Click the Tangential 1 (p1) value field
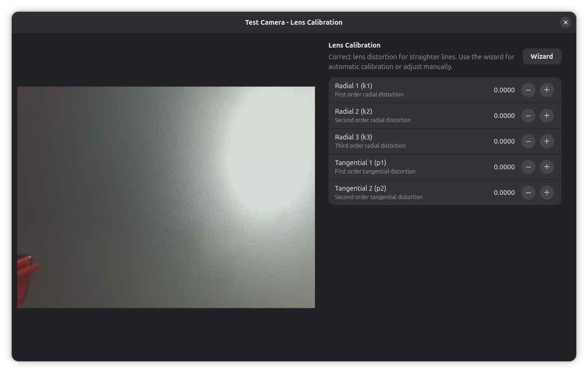The width and height of the screenshot is (588, 373). (504, 167)
